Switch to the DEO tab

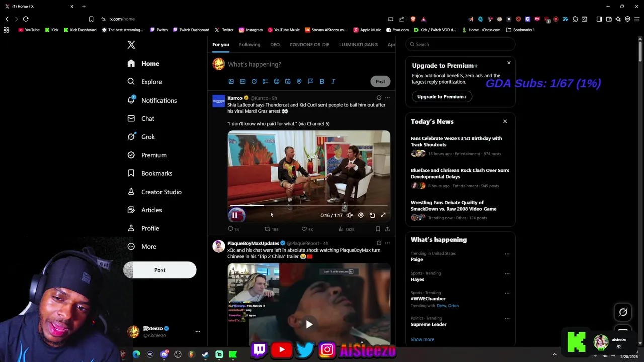(x=275, y=45)
